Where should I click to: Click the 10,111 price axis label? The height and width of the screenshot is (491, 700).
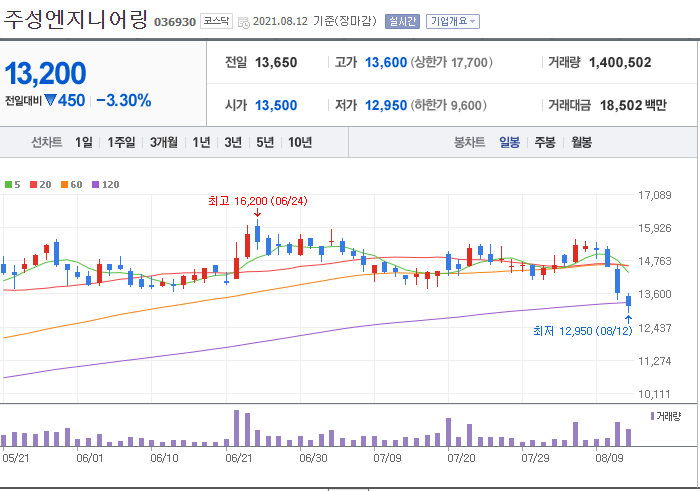654,394
